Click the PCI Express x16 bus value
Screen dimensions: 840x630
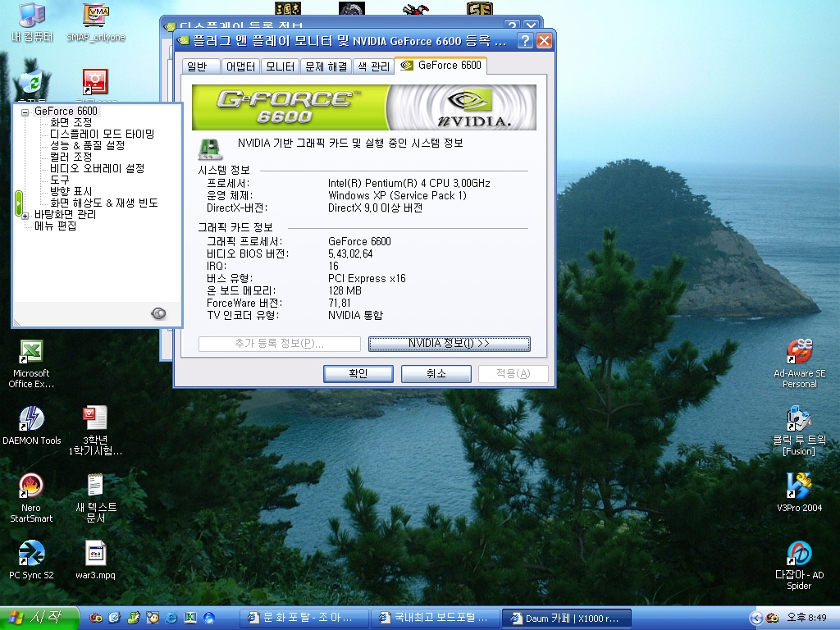(367, 279)
